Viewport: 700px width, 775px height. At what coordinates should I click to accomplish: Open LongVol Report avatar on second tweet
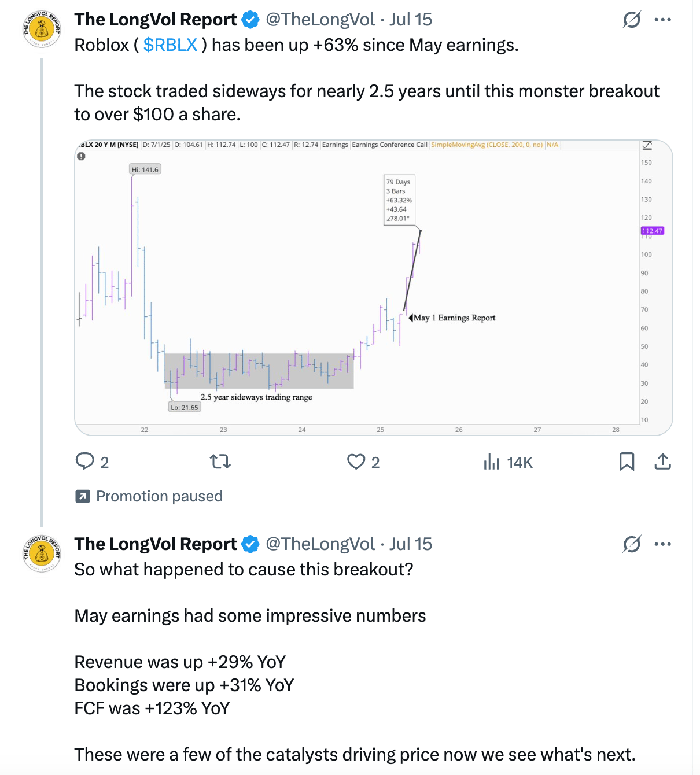point(42,553)
